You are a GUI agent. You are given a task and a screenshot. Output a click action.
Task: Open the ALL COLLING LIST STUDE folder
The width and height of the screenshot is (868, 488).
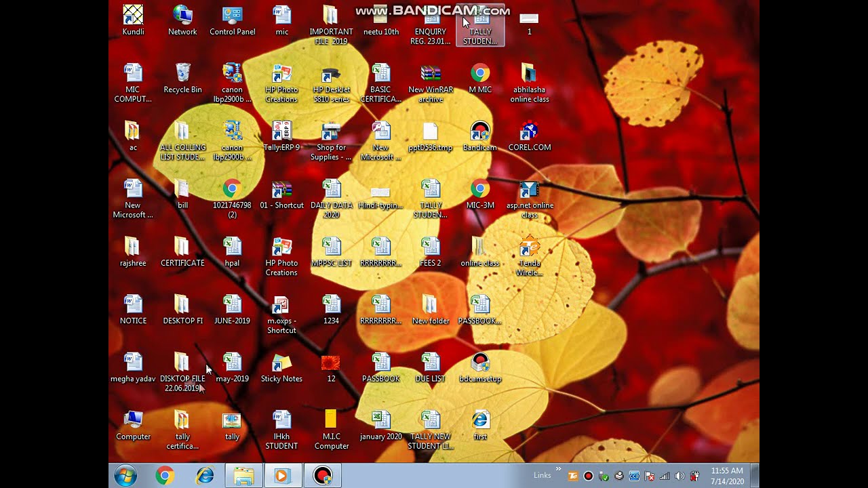[x=182, y=140]
